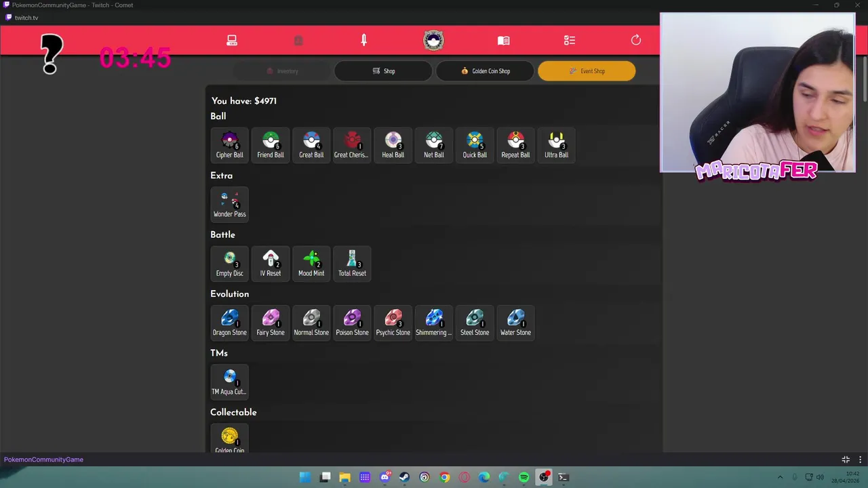Click the Evolution section heading
The height and width of the screenshot is (488, 868).
[230, 294]
